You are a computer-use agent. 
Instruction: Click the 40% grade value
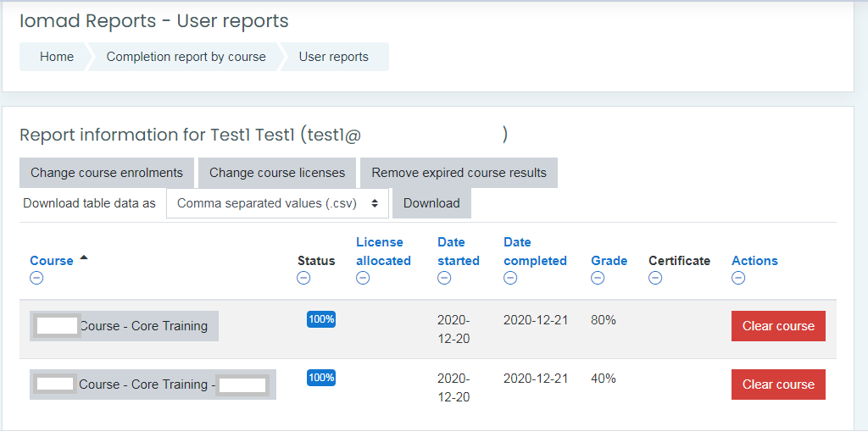(x=604, y=379)
